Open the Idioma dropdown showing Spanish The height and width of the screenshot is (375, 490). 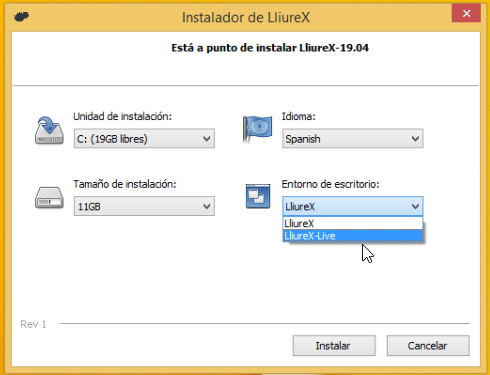(353, 138)
